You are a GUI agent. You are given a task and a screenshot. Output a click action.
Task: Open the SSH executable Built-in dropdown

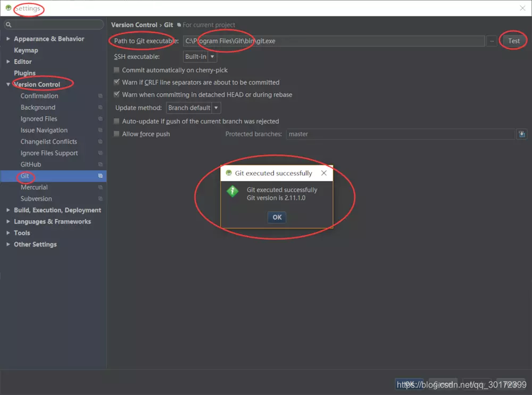(x=200, y=57)
